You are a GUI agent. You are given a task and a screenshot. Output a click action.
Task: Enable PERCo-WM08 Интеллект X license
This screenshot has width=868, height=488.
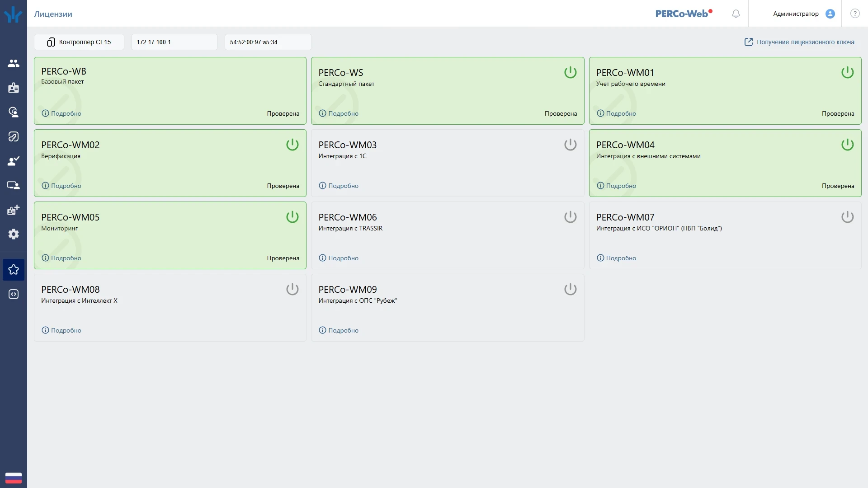pyautogui.click(x=292, y=289)
